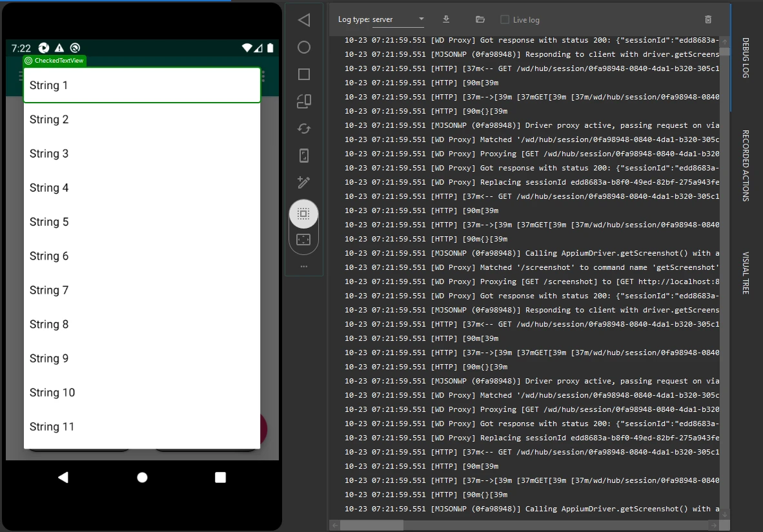Select the rotate device icon

pos(304,101)
